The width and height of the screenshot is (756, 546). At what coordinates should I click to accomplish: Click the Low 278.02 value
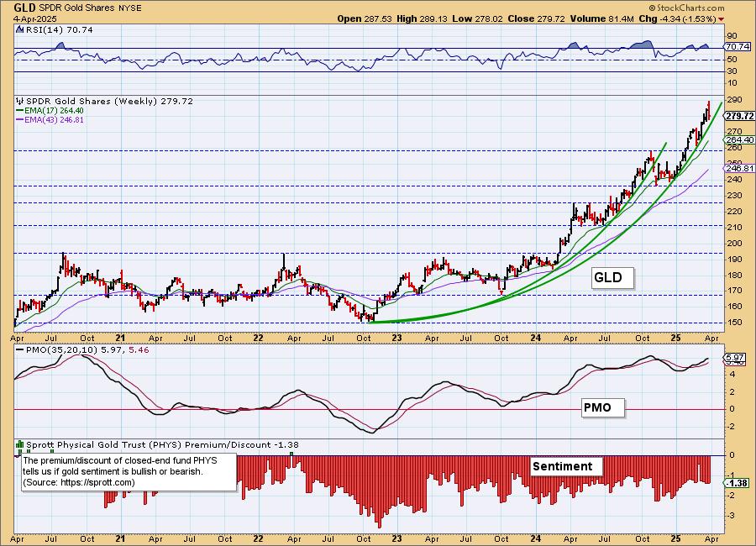(x=477, y=18)
